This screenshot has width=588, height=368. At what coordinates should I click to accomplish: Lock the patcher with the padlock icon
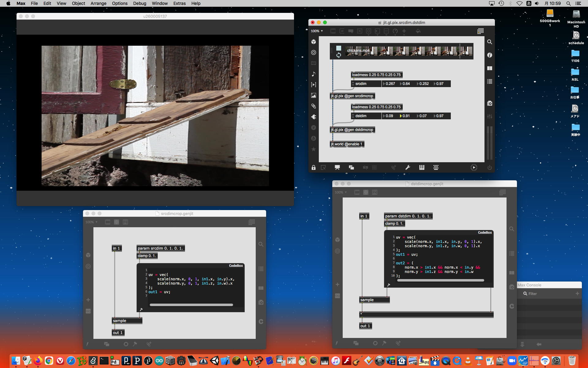pyautogui.click(x=313, y=167)
